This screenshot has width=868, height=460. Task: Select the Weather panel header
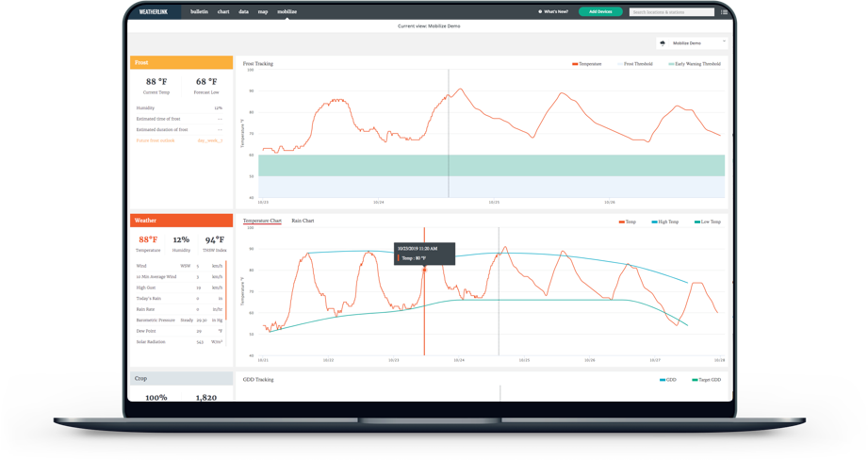tap(182, 221)
